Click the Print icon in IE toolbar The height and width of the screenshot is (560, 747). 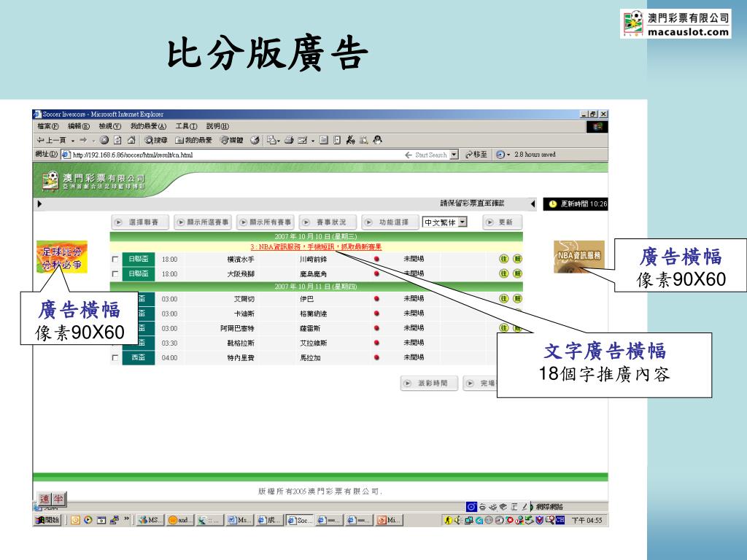pyautogui.click(x=289, y=140)
